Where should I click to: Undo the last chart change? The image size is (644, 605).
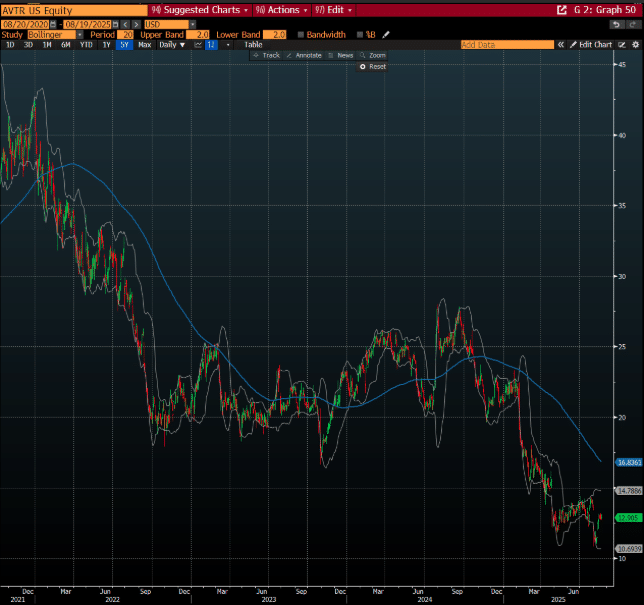(616, 25)
